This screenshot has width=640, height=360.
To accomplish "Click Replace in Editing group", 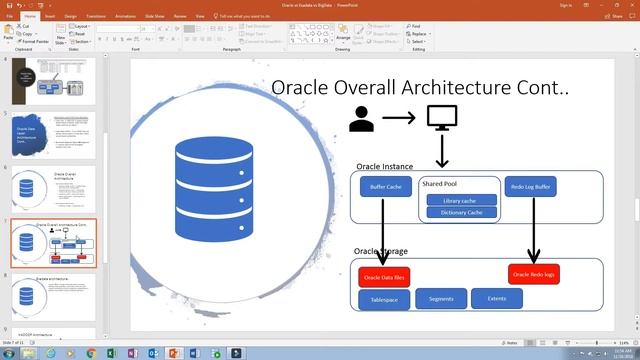I will pos(418,34).
